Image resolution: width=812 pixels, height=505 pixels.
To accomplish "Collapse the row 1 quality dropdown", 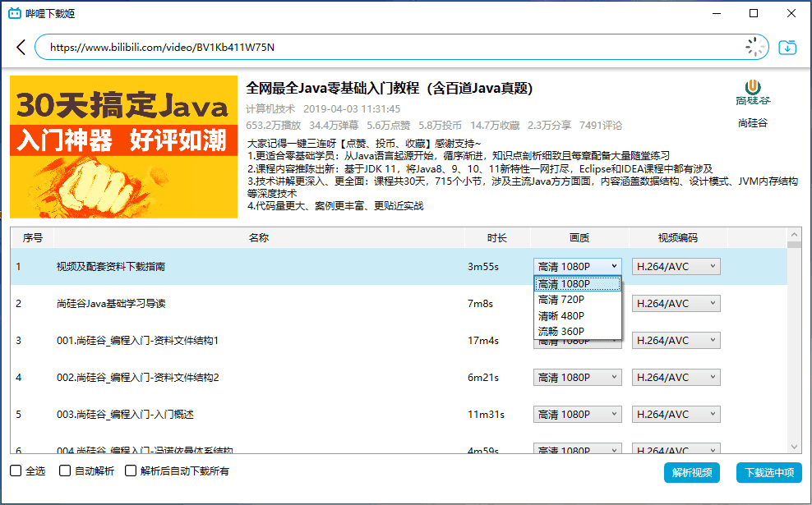I will (x=578, y=267).
